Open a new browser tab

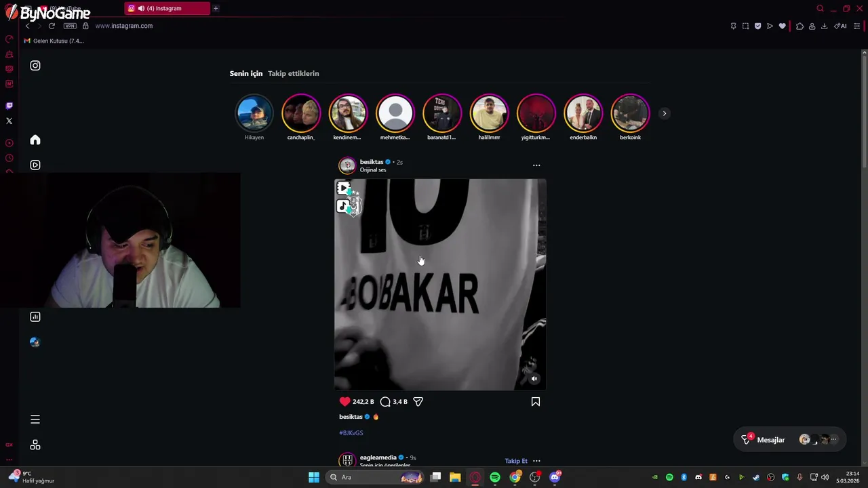click(x=216, y=8)
